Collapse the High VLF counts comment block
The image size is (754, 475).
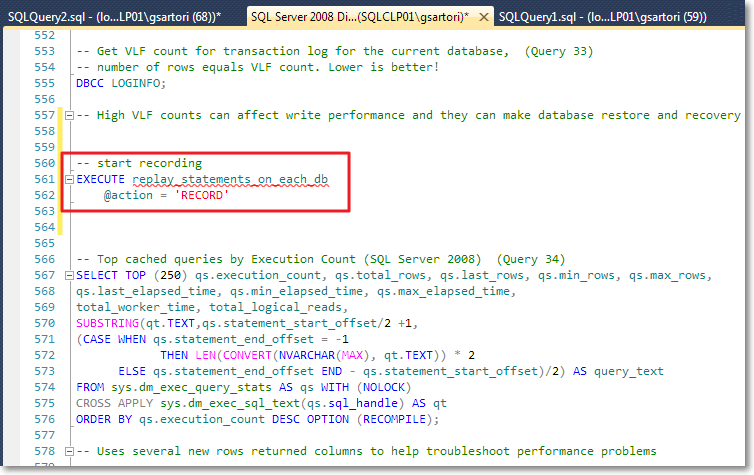69,116
